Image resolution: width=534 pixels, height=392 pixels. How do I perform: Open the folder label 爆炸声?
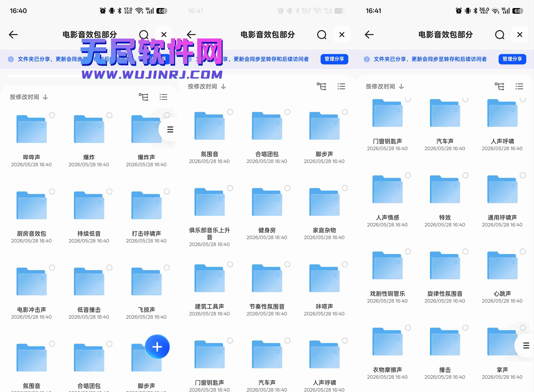point(146,157)
